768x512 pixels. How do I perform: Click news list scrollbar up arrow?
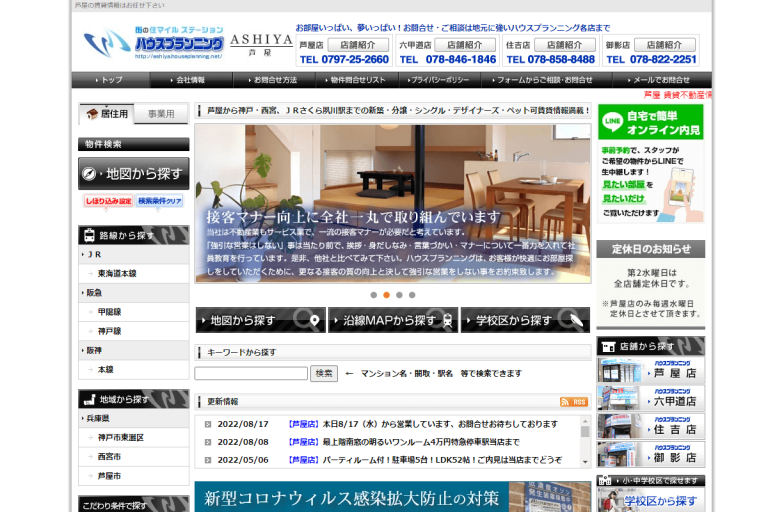[585, 421]
